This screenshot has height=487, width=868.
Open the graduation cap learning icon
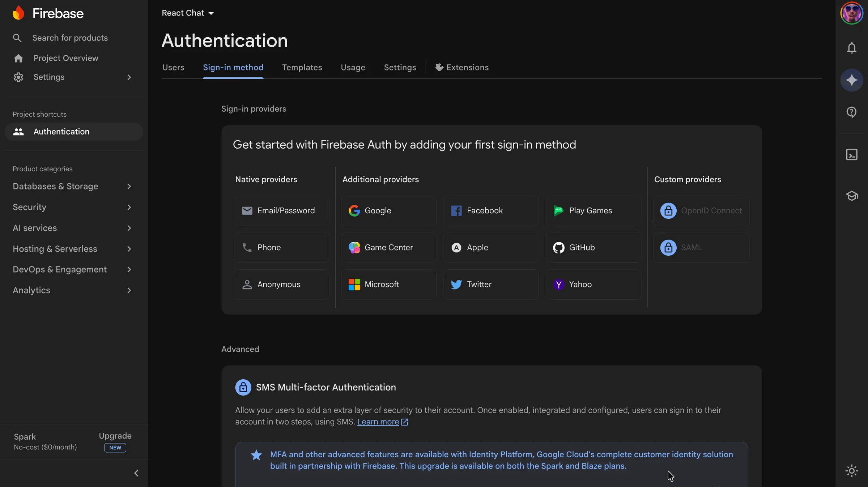(852, 196)
